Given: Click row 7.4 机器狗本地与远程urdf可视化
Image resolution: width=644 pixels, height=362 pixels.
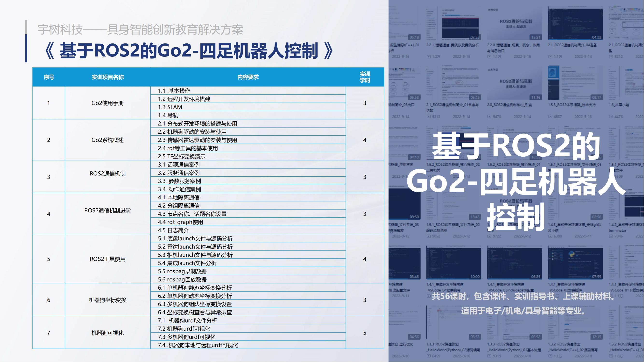Looking at the screenshot, I should coord(248,345).
